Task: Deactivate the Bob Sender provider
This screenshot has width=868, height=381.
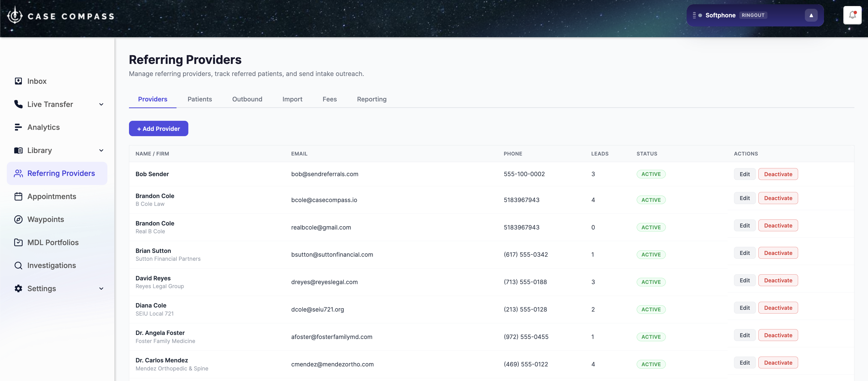Action: click(x=778, y=174)
